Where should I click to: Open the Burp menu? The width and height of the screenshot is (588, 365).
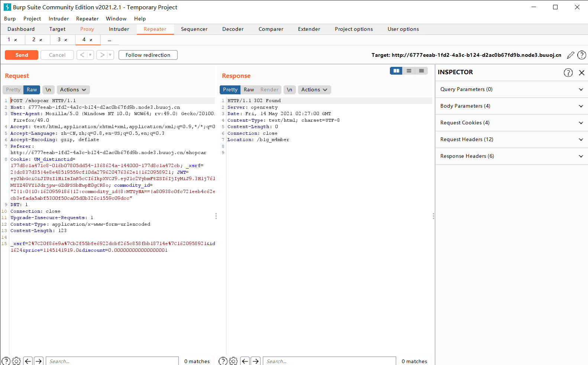pyautogui.click(x=10, y=19)
